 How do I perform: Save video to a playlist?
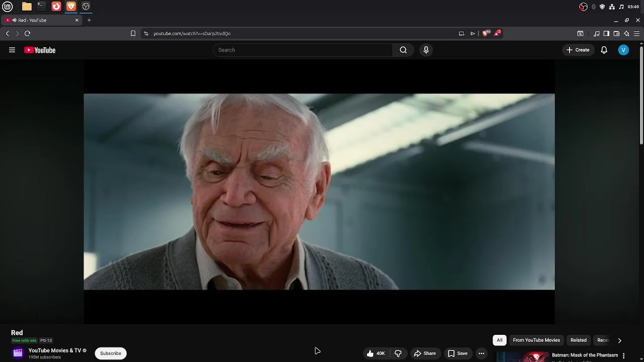[458, 353]
